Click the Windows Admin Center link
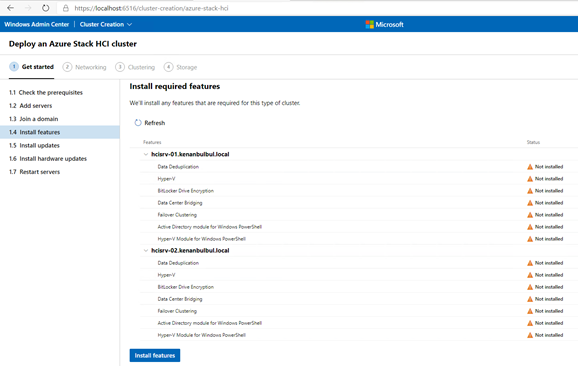The image size is (578, 366). tap(36, 24)
